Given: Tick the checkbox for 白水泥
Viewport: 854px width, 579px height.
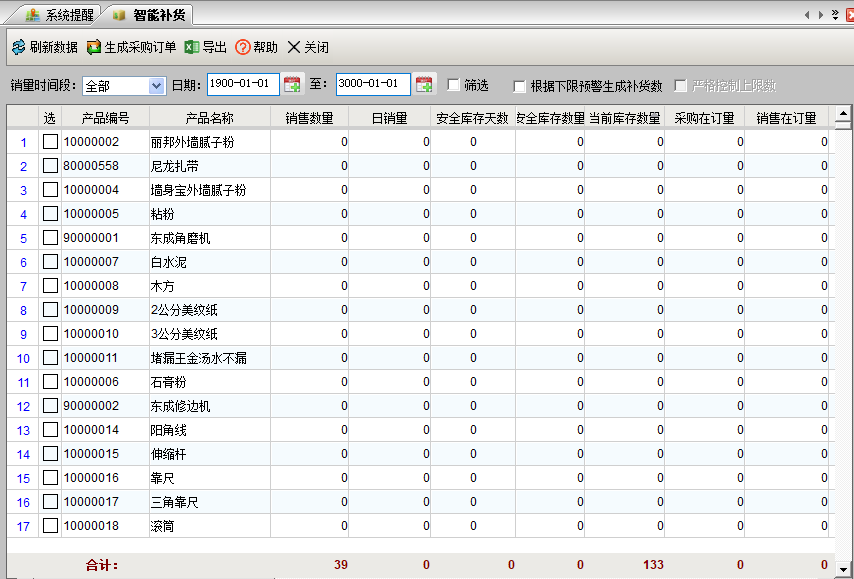Looking at the screenshot, I should point(50,261).
